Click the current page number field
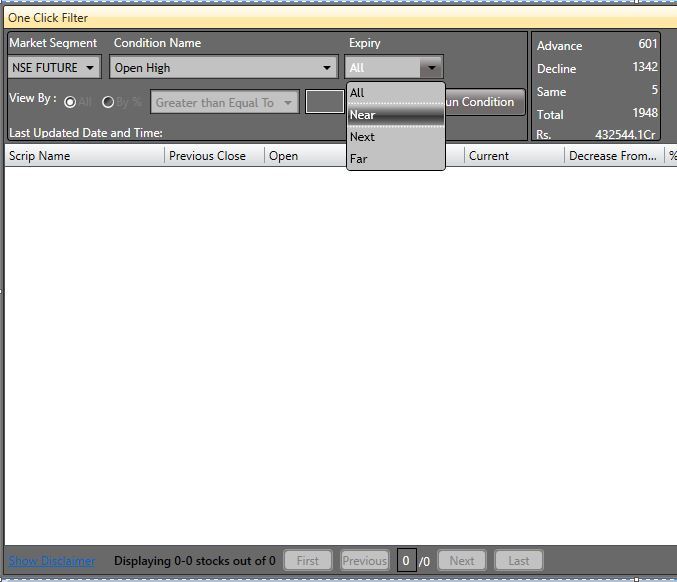This screenshot has height=582, width=677. pos(406,561)
